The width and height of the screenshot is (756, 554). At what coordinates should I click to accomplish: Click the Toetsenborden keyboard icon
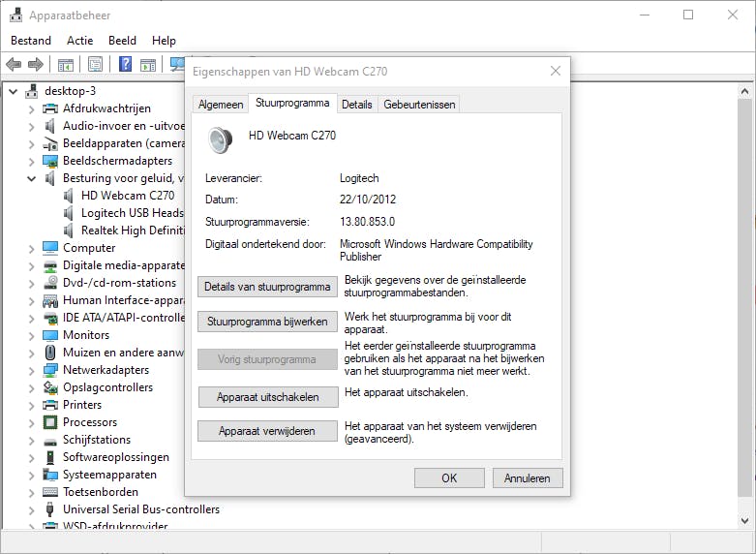50,492
